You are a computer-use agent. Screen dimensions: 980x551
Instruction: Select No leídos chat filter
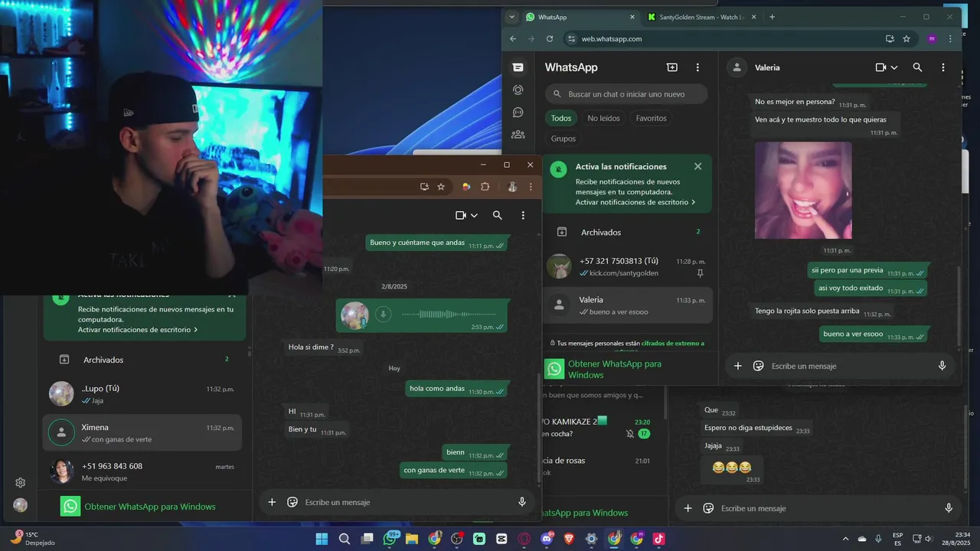click(603, 118)
